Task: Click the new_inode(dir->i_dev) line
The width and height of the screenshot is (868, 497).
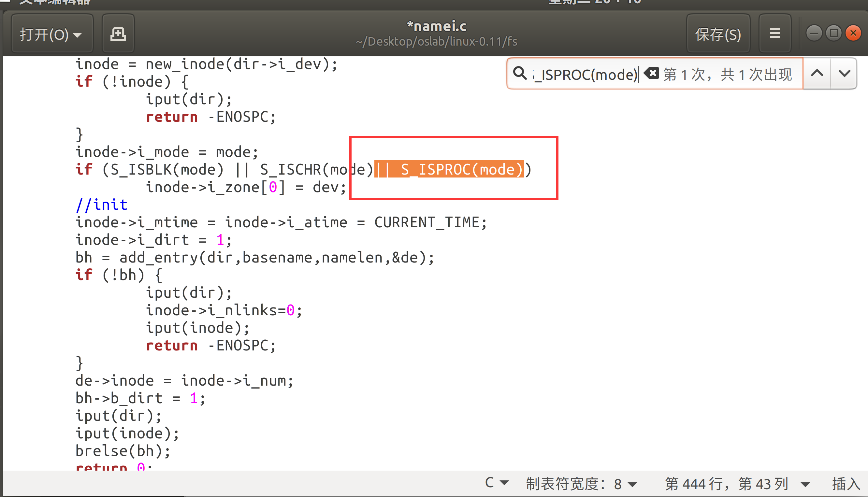Action: 207,64
